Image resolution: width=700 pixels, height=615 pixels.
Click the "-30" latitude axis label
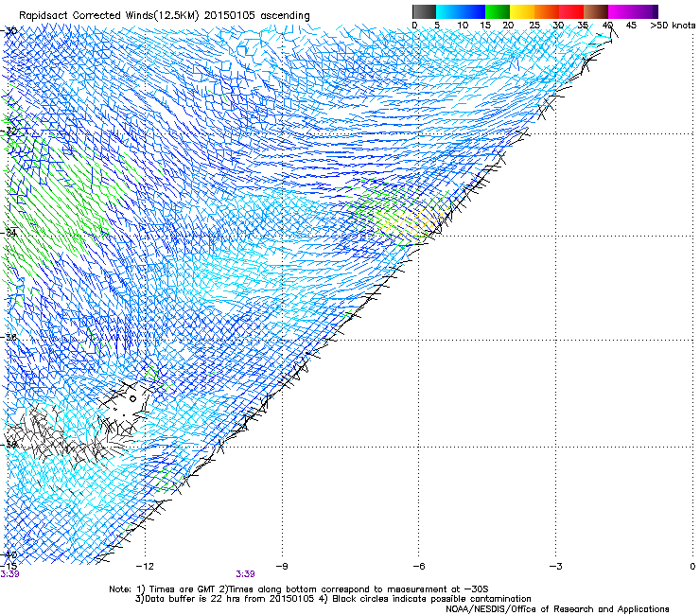point(9,31)
